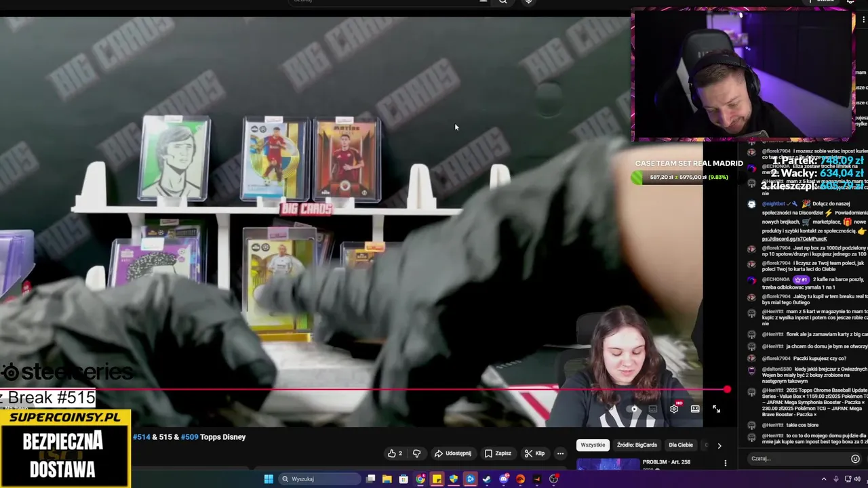Image resolution: width=868 pixels, height=488 pixels.
Task: Open YouTube notifications bell
Action: click(x=850, y=1)
